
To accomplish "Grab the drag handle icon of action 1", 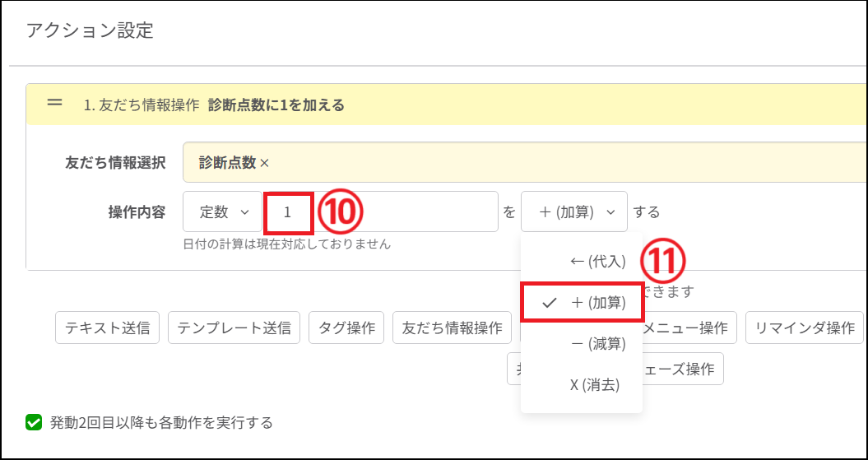I will click(x=55, y=103).
